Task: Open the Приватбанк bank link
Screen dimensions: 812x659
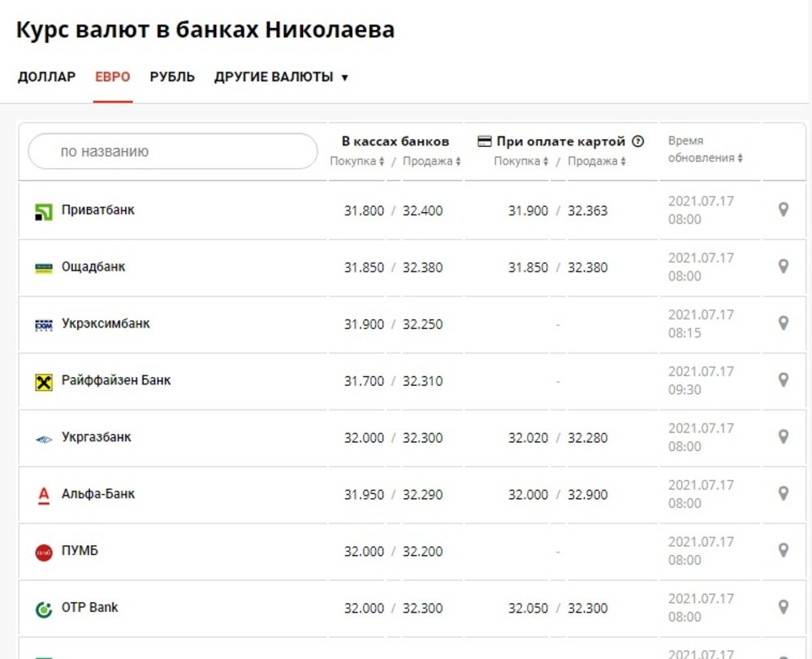Action: click(98, 210)
